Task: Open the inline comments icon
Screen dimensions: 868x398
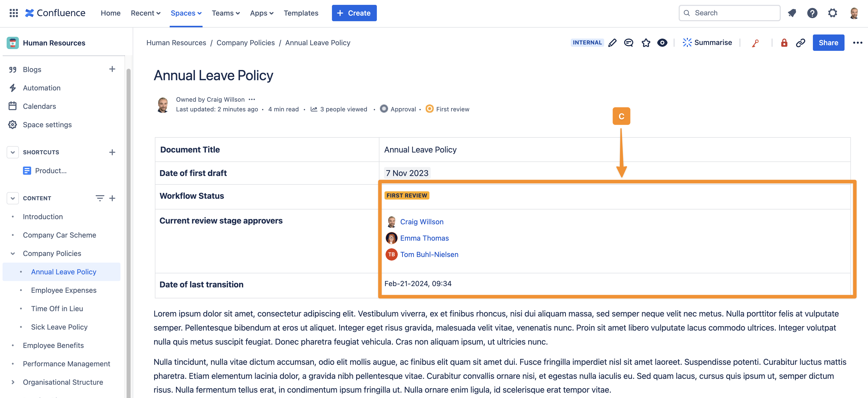Action: tap(628, 43)
